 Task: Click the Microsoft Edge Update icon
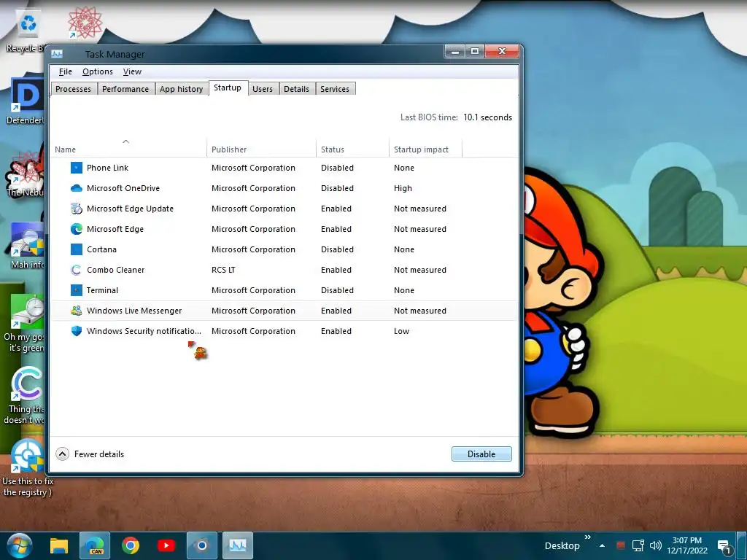point(76,209)
